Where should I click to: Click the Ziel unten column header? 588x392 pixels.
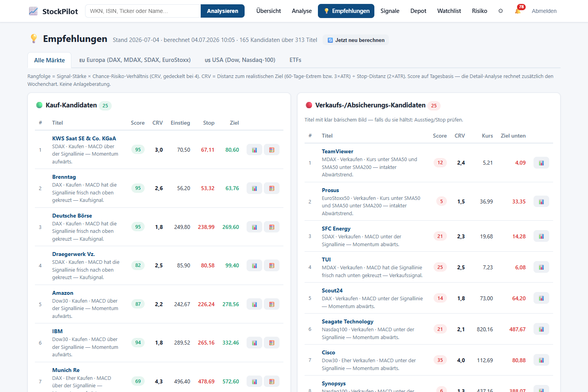tap(513, 136)
